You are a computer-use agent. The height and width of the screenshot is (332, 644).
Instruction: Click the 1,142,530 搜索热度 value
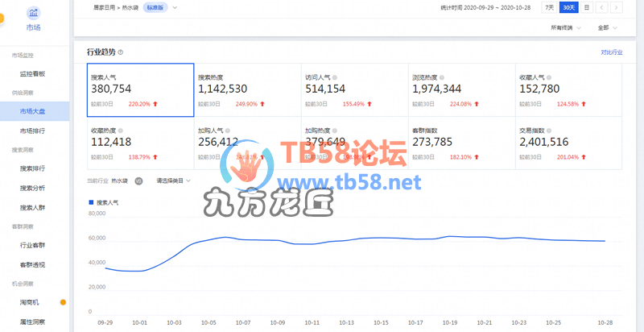pos(223,89)
